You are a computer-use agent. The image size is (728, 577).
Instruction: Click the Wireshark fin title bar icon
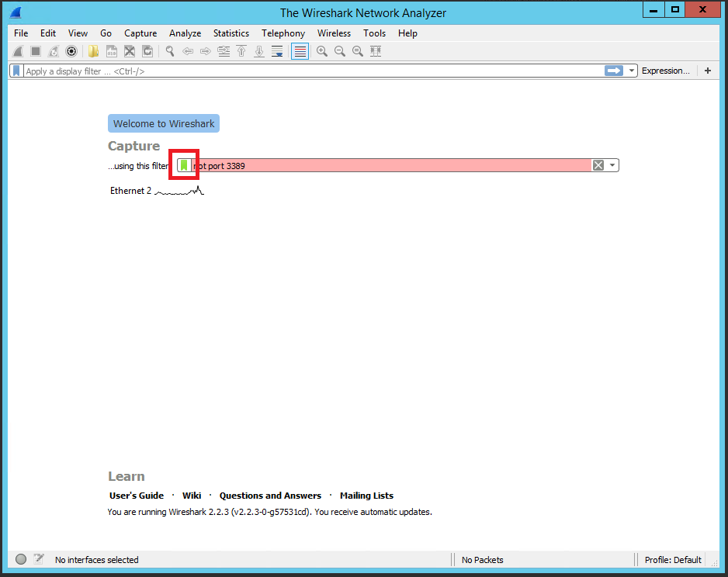[x=16, y=12]
